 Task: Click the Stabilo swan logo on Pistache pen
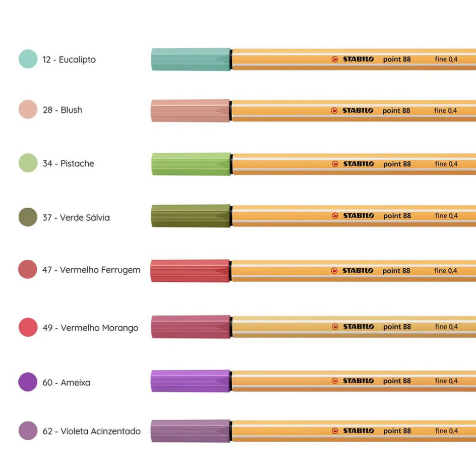tap(335, 164)
